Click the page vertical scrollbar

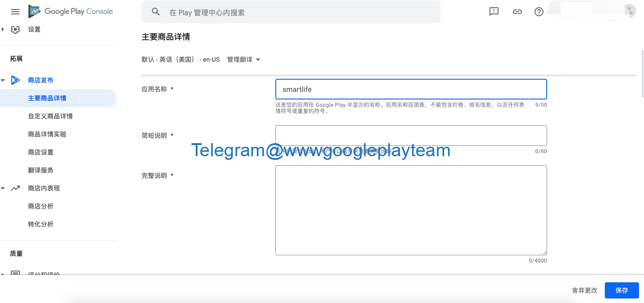(642, 74)
